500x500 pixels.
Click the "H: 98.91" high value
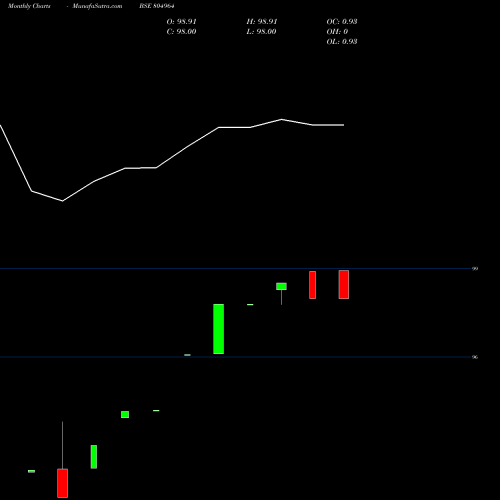tap(262, 22)
